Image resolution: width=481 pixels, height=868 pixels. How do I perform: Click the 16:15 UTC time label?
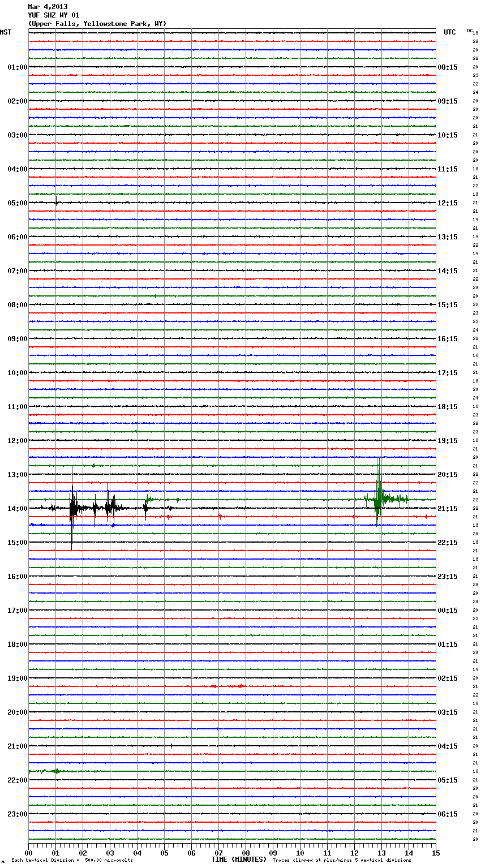(x=448, y=339)
